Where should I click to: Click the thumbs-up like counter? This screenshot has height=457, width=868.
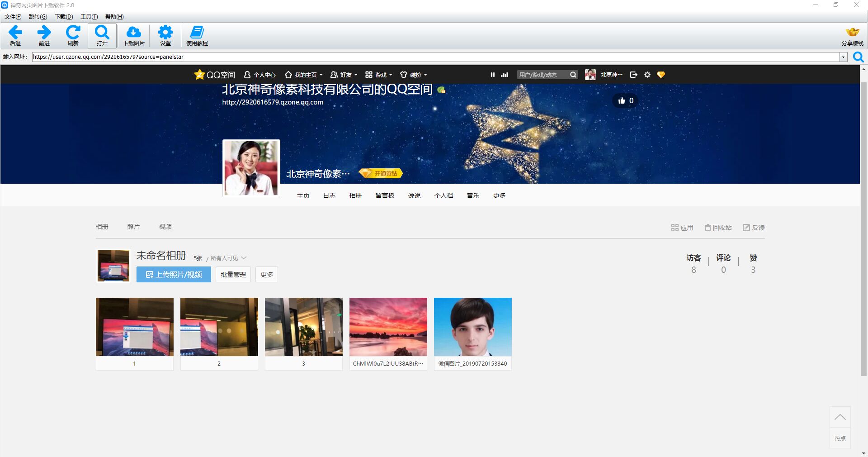[626, 100]
